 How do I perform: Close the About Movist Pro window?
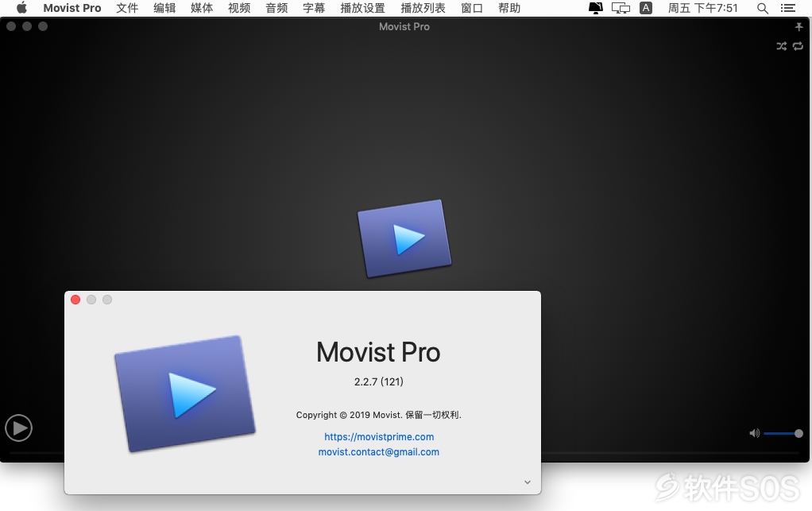tap(75, 300)
